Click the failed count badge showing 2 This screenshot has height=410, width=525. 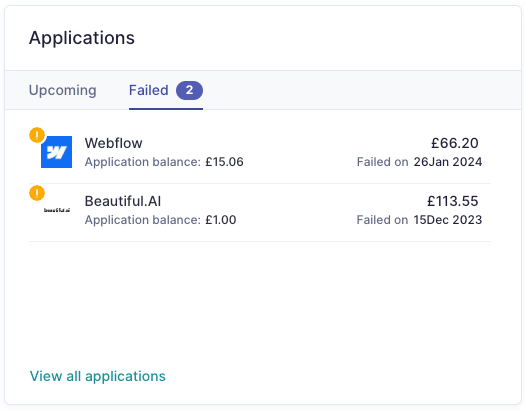click(x=189, y=90)
